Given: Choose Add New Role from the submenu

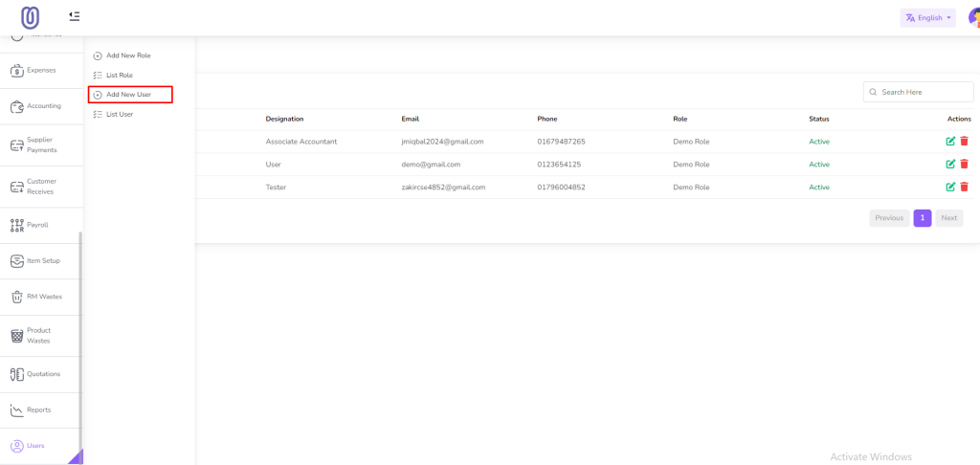Looking at the screenshot, I should 128,55.
